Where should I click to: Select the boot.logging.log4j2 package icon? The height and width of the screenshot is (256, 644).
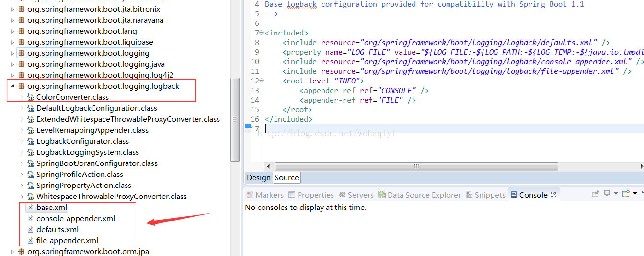[21, 75]
